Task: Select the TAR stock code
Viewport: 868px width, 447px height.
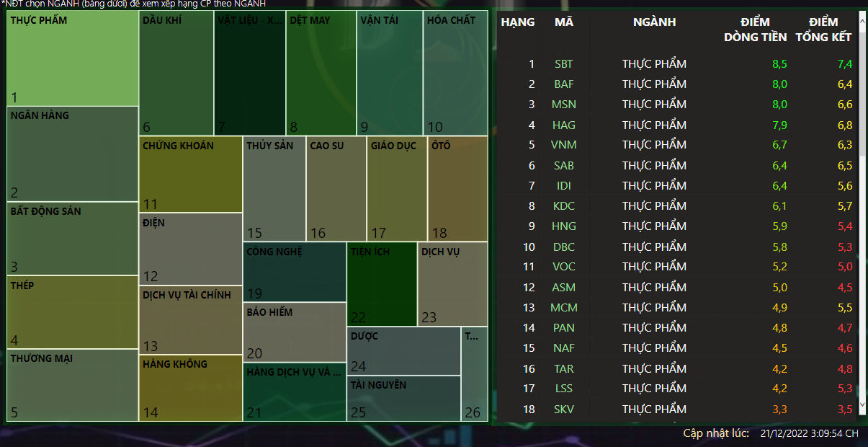Action: click(x=564, y=368)
